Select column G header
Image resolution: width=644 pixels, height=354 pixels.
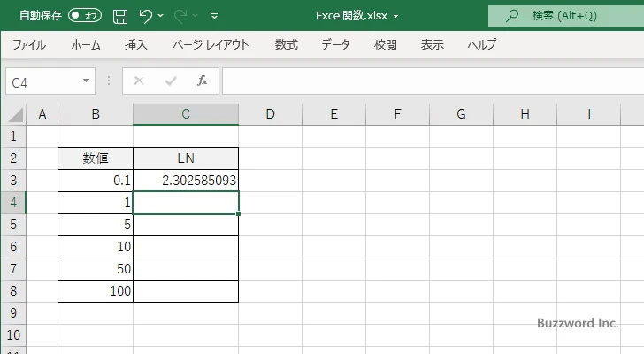tap(461, 114)
